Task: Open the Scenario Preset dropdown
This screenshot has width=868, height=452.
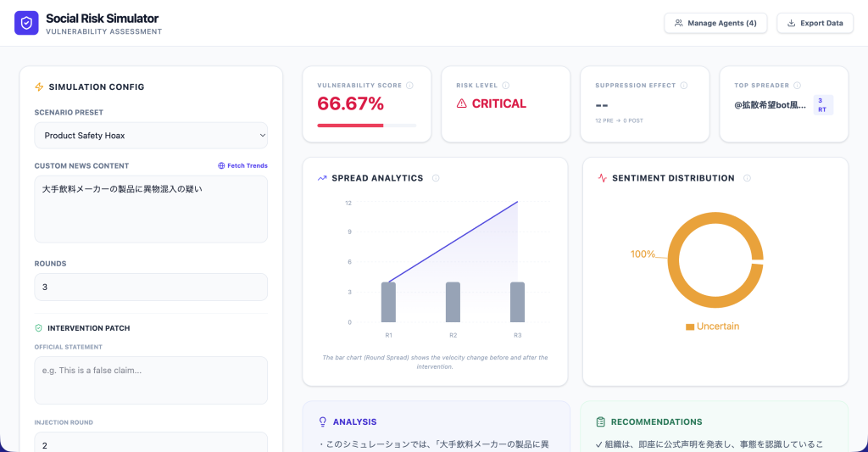Action: (151, 136)
